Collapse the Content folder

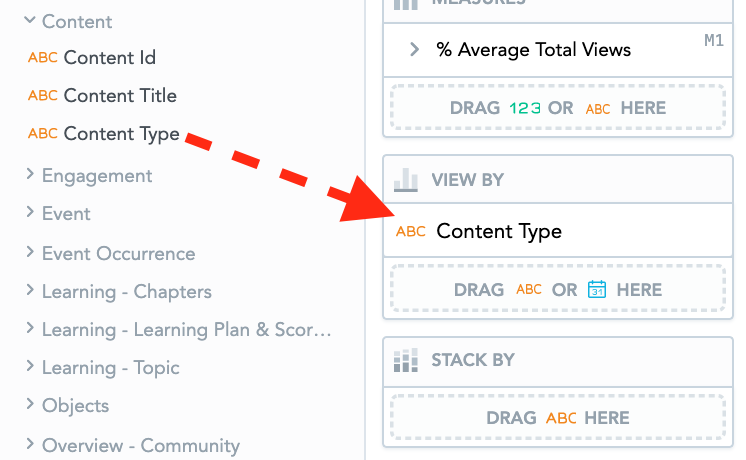tap(30, 21)
